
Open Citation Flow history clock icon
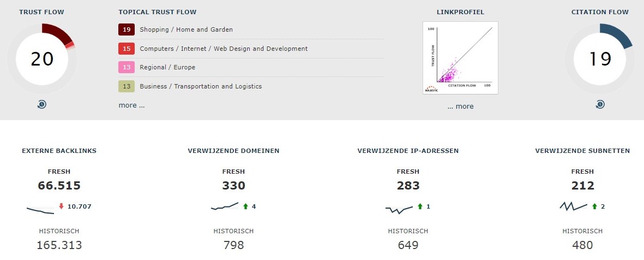click(x=600, y=104)
